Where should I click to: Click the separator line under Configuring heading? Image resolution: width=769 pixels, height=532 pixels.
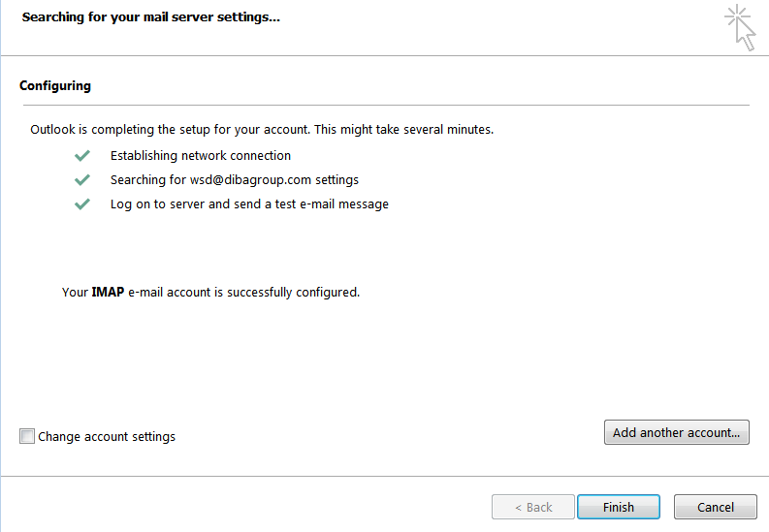(x=386, y=105)
